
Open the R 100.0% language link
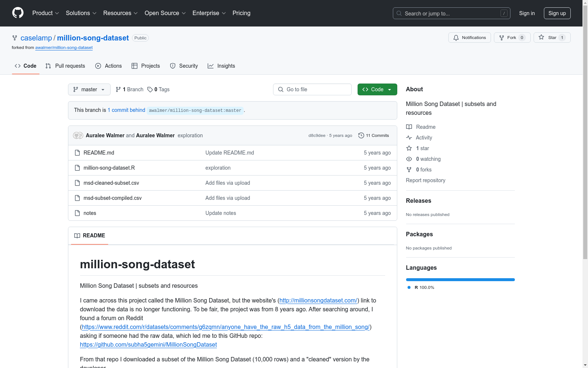point(421,287)
